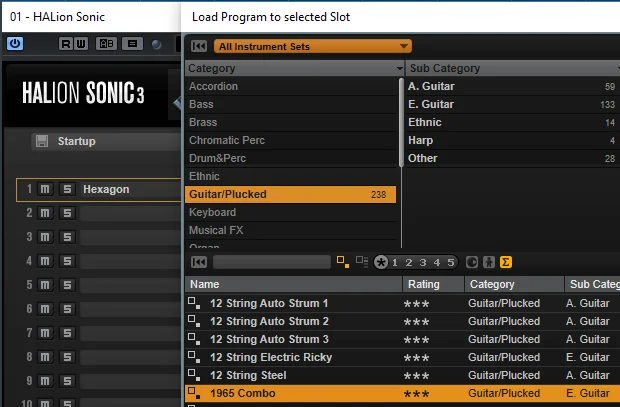Solo slot 3

click(x=67, y=237)
